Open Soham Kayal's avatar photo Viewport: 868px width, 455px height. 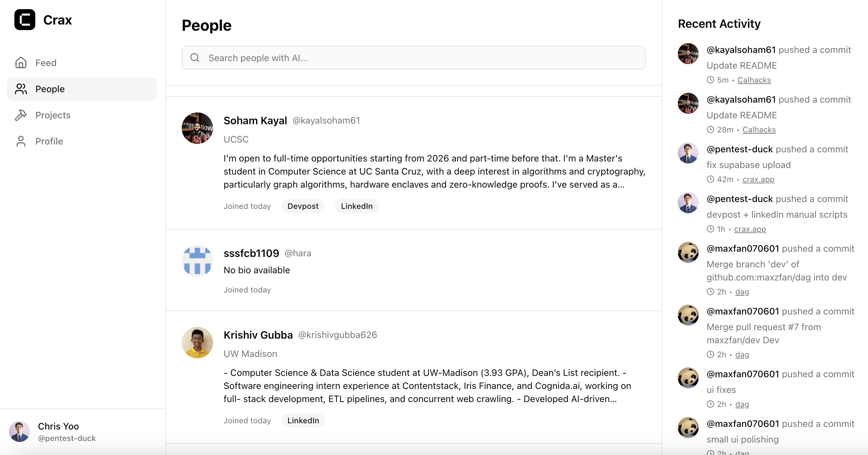click(x=197, y=128)
